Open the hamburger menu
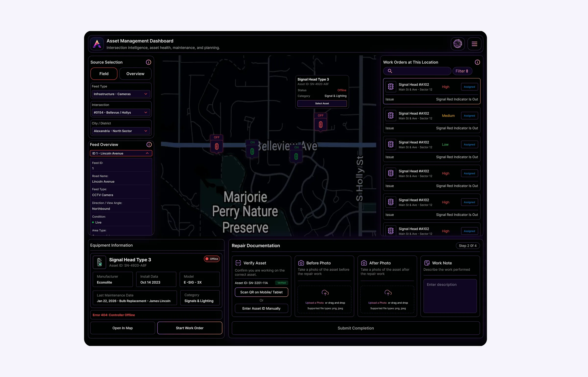Image resolution: width=588 pixels, height=377 pixels. (474, 44)
